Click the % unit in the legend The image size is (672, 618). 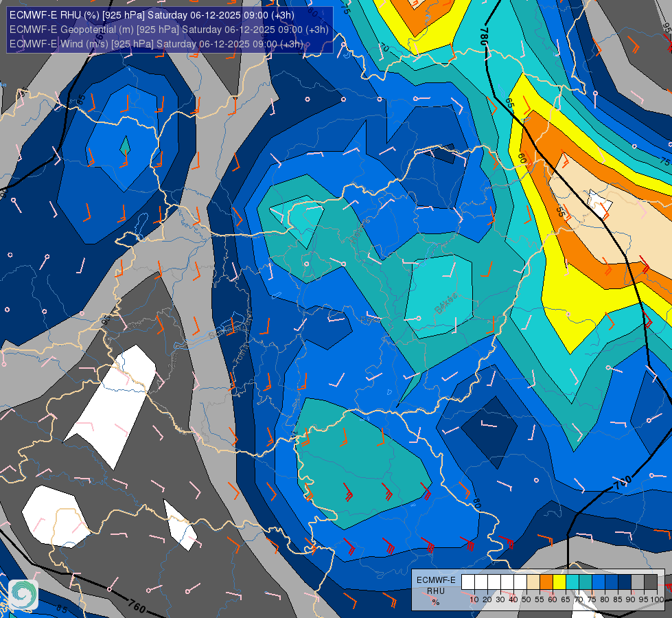tap(435, 602)
